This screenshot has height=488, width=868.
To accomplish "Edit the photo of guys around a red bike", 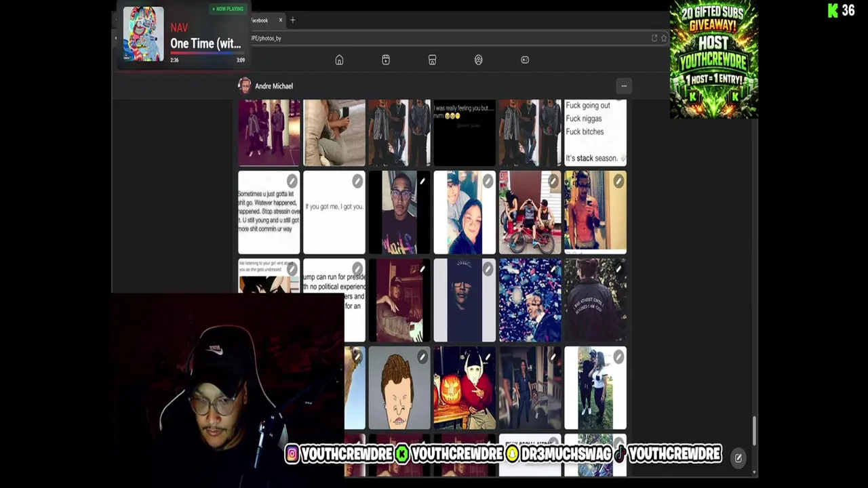I will click(553, 181).
